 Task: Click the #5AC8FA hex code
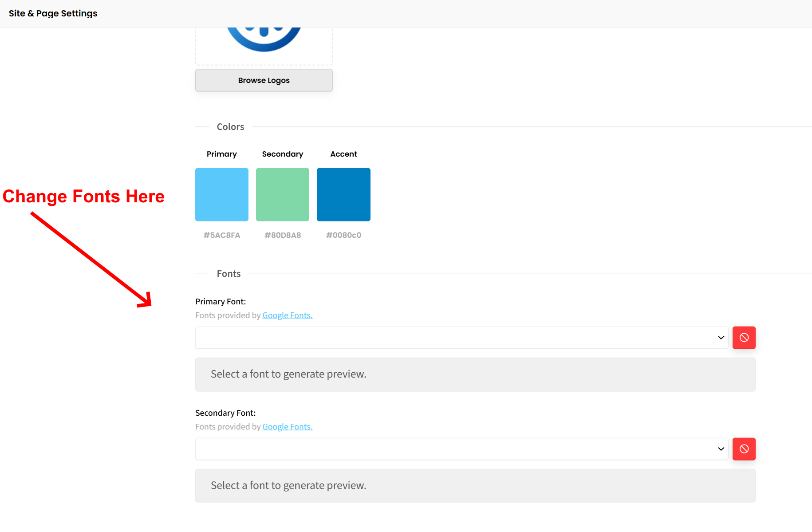pos(222,235)
